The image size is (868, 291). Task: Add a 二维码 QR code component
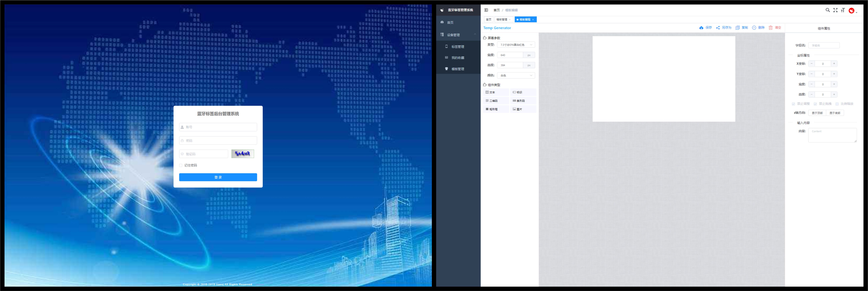pyautogui.click(x=496, y=101)
